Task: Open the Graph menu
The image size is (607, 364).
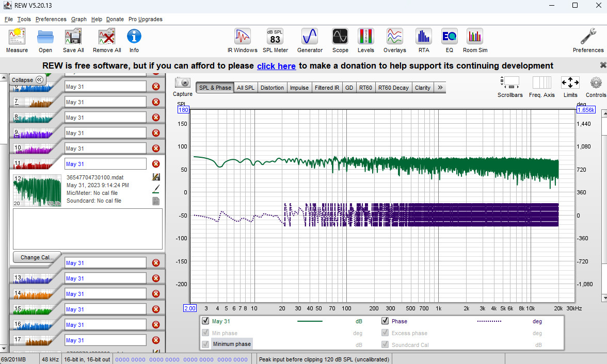Action: (x=78, y=20)
